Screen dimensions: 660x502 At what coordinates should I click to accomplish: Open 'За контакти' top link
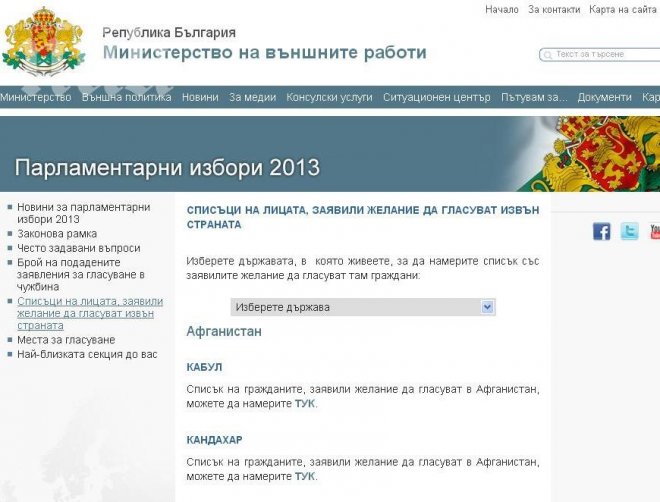point(554,9)
